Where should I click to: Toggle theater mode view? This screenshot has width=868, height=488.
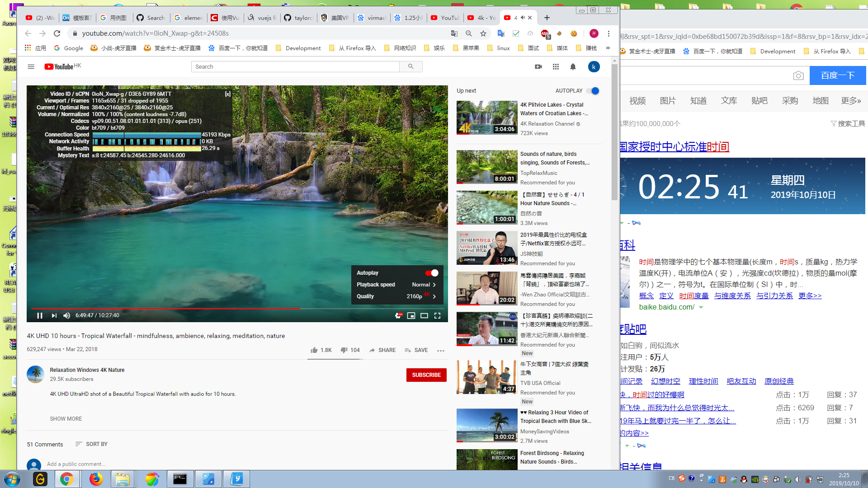point(424,315)
